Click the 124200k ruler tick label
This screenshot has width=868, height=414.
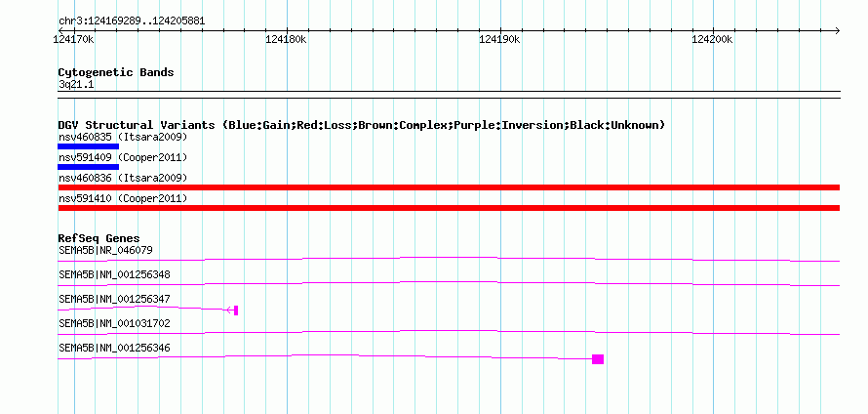tap(713, 39)
